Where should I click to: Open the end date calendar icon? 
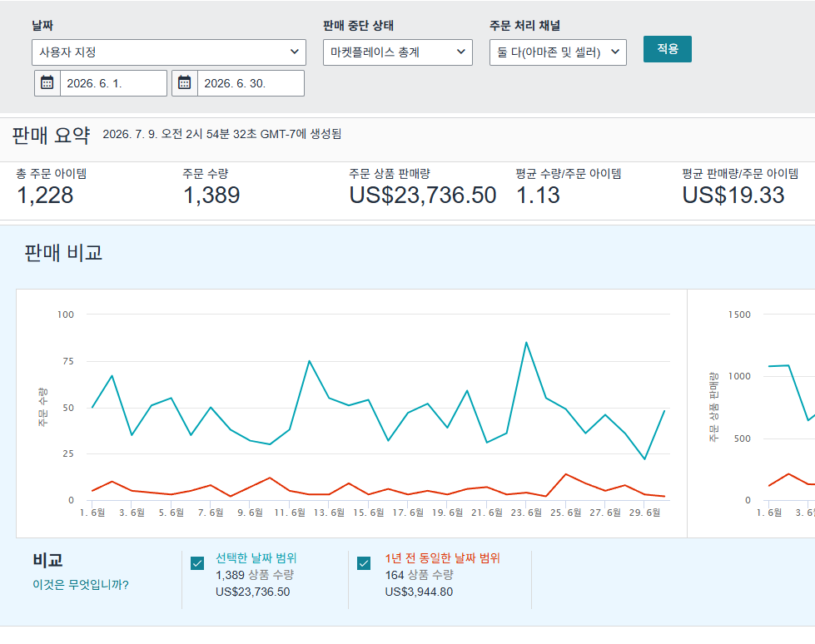[185, 83]
